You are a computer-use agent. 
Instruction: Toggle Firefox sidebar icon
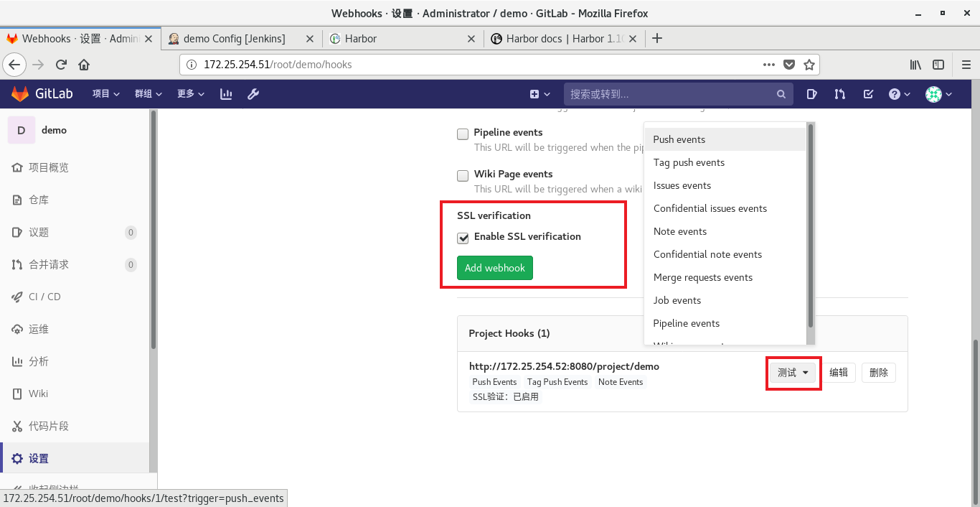[x=938, y=65]
